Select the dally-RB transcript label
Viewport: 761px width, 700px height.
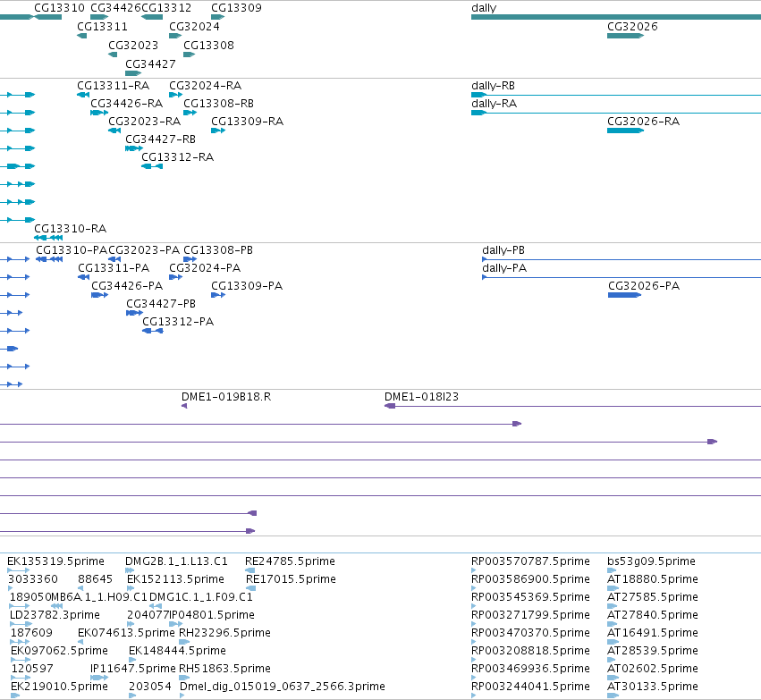tap(493, 86)
